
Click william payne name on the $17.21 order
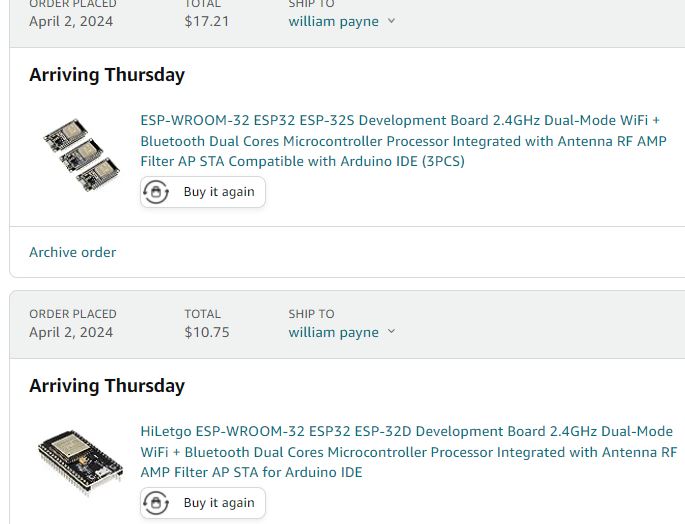pyautogui.click(x=333, y=21)
